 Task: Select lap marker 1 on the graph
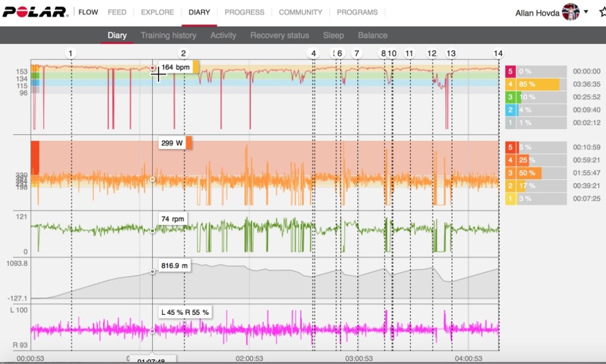click(x=70, y=54)
